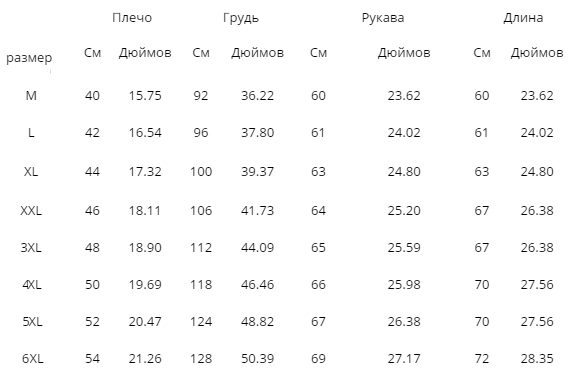Select the M size row label
This screenshot has width=578, height=372.
click(31, 96)
